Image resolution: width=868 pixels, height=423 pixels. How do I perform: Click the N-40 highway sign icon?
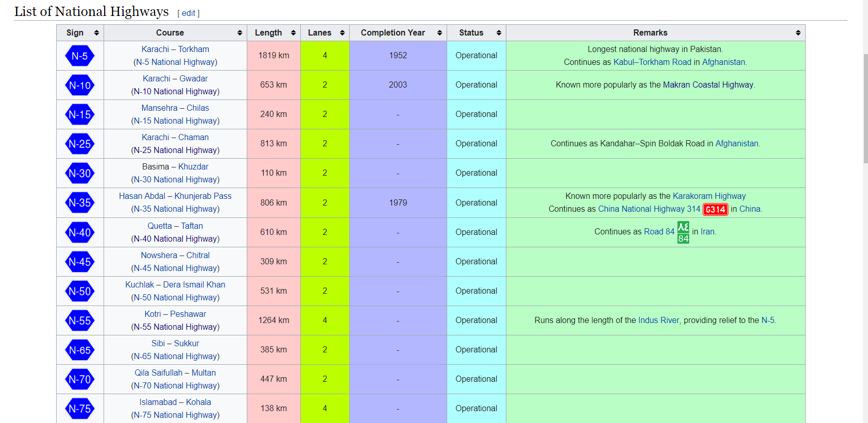(x=80, y=232)
